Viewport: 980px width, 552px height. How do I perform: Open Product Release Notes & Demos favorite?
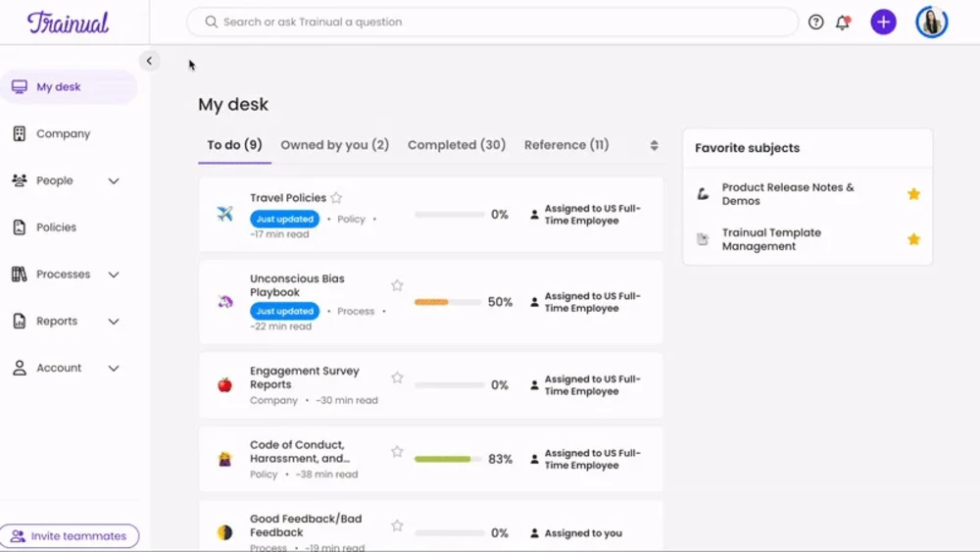click(788, 194)
